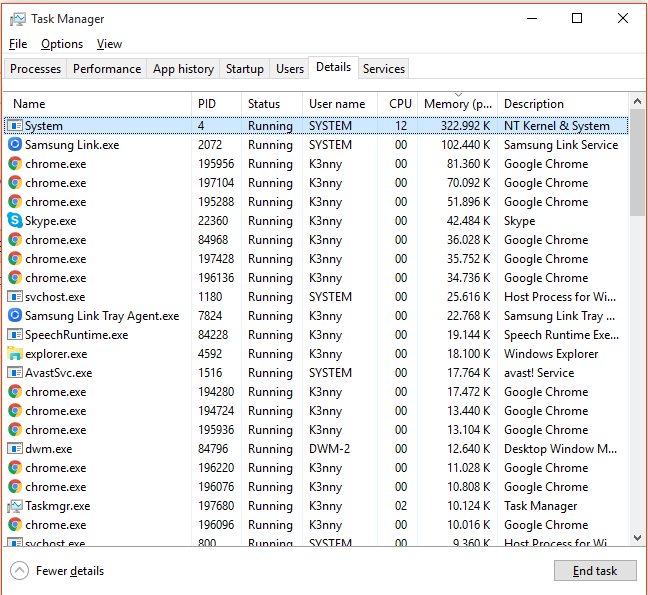Click the Taskmgr.exe icon

coord(15,506)
